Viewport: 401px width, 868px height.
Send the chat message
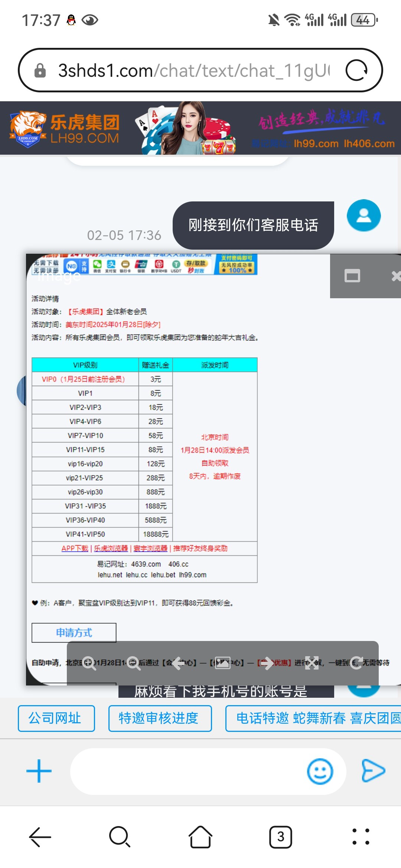(373, 771)
